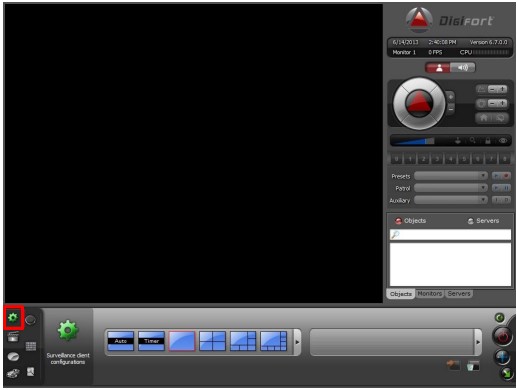Click the Auxiliary off button

click(x=506, y=200)
